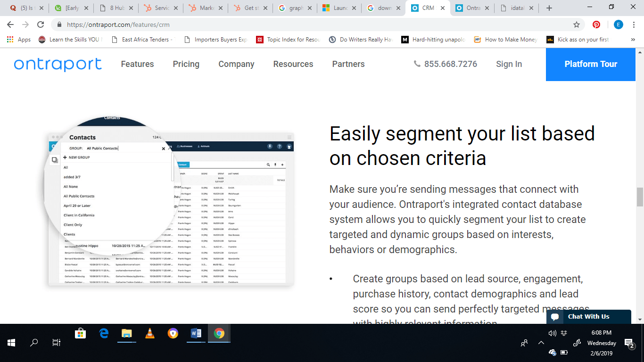644x362 pixels.
Task: Call phone number 855.668.7276 link
Action: pyautogui.click(x=445, y=64)
